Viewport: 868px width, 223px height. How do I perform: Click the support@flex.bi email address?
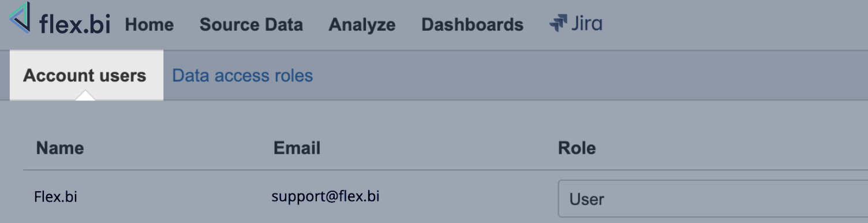325,196
